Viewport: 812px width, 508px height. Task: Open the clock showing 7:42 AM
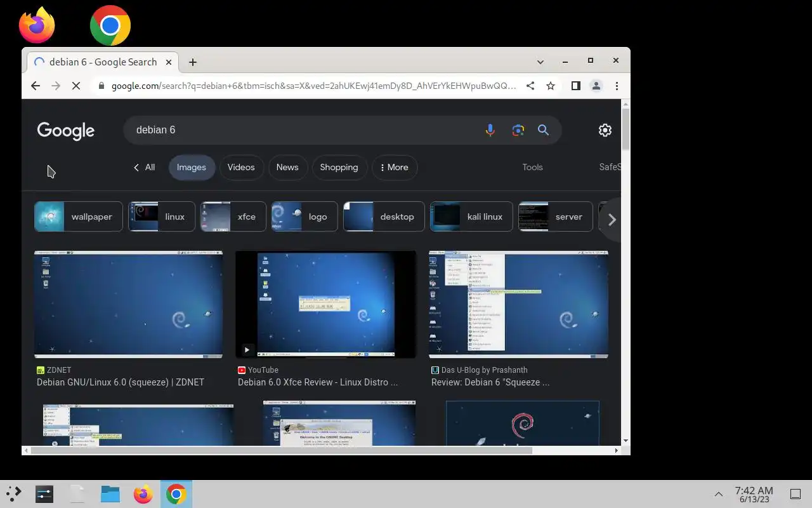click(754, 494)
